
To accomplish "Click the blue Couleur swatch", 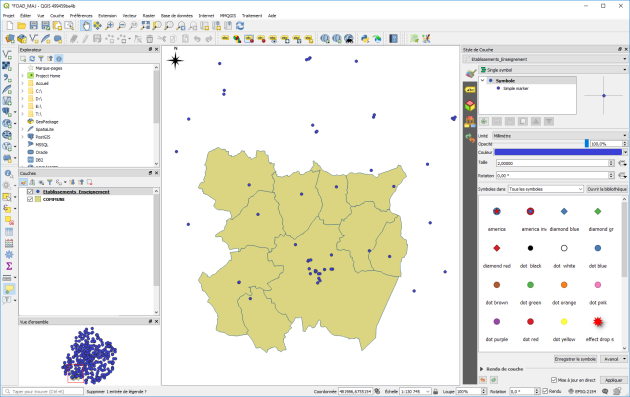I will (558, 152).
